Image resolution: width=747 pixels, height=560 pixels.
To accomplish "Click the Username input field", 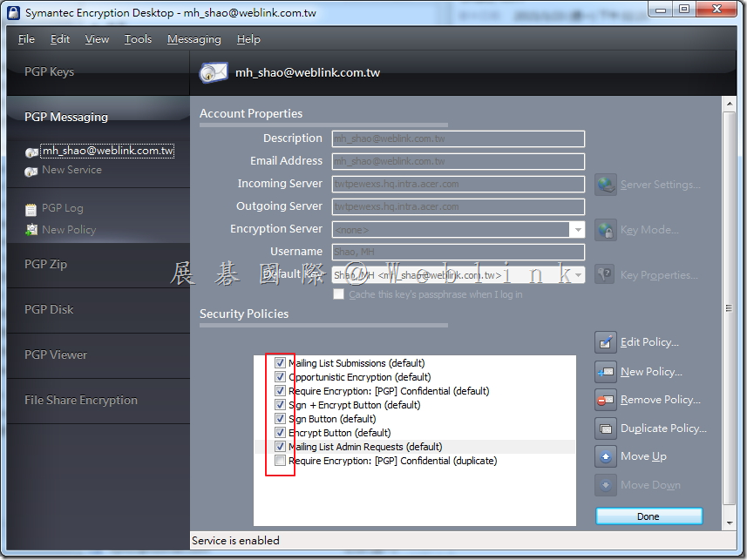I will [x=458, y=252].
